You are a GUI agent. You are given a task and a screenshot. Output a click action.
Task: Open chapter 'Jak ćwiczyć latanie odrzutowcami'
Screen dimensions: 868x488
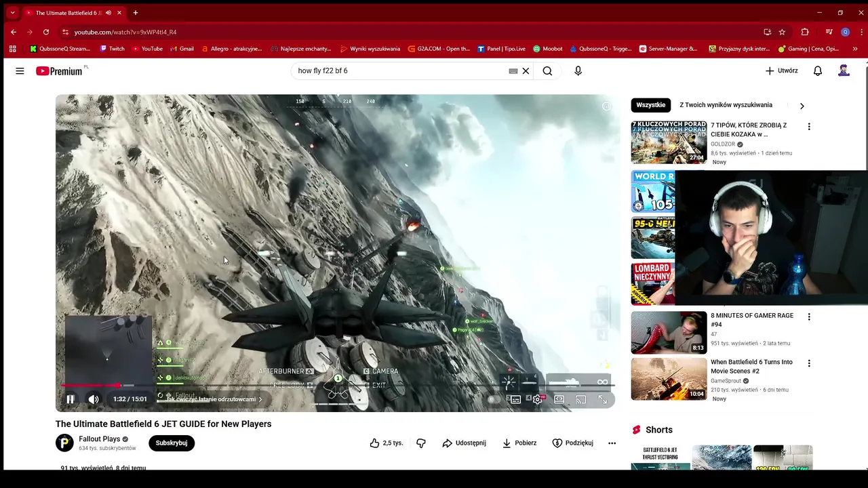[x=214, y=399]
